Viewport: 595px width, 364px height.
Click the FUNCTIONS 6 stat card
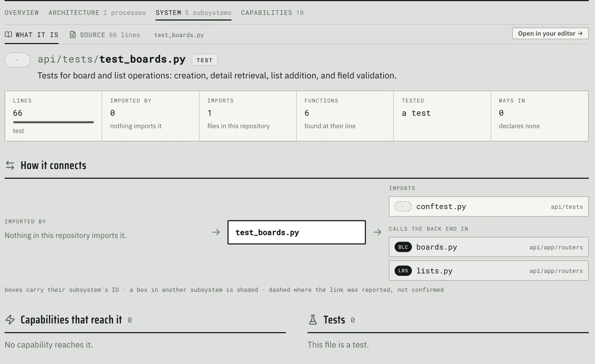[345, 116]
